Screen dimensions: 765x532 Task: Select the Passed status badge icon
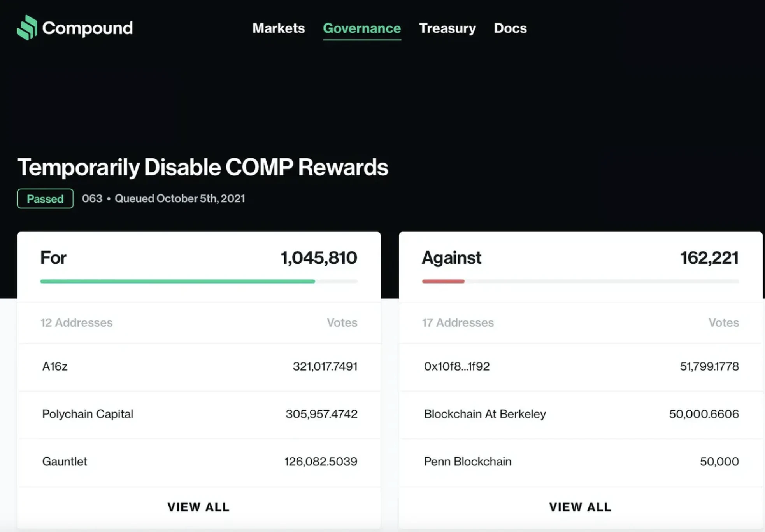[x=46, y=198]
